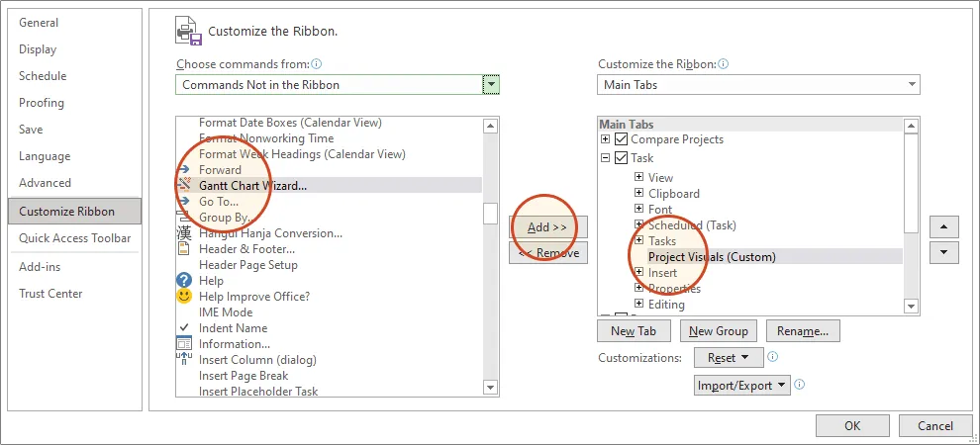Open the Customize the Ribbon dropdown
980x445 pixels.
[911, 85]
